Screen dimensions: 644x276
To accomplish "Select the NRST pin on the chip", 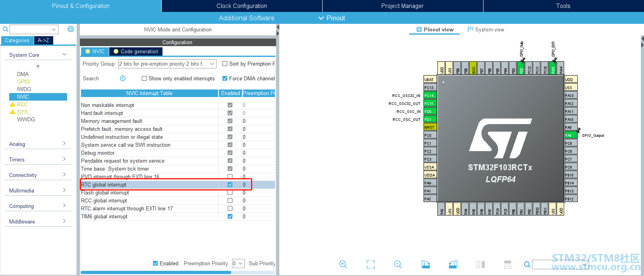I will [x=430, y=127].
